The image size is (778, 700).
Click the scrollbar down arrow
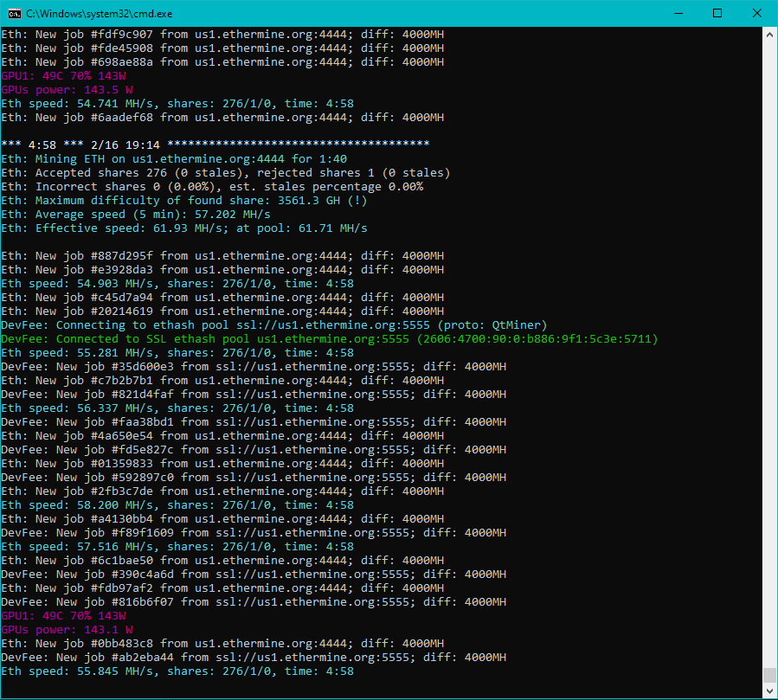(769, 690)
